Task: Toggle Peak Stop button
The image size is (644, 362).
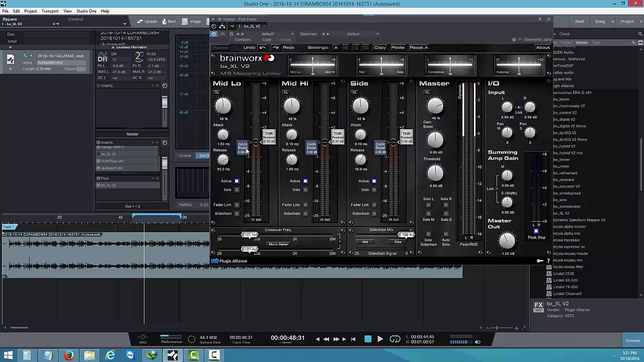Action: pos(536,231)
